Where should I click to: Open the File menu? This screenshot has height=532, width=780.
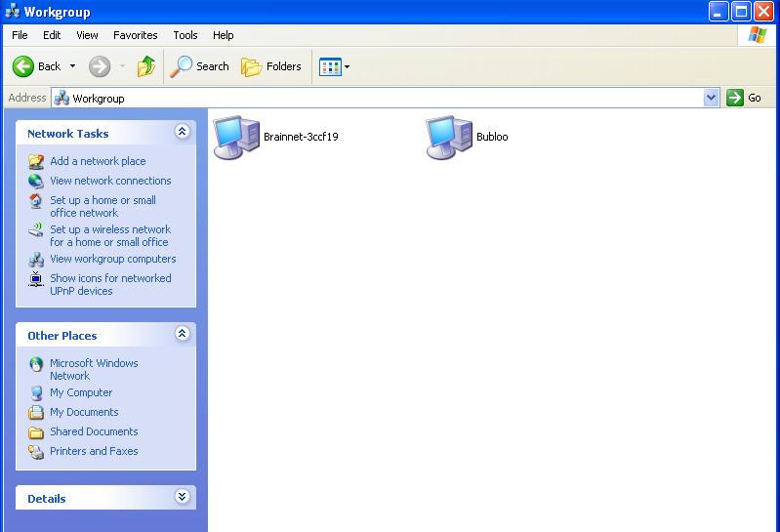coord(20,35)
